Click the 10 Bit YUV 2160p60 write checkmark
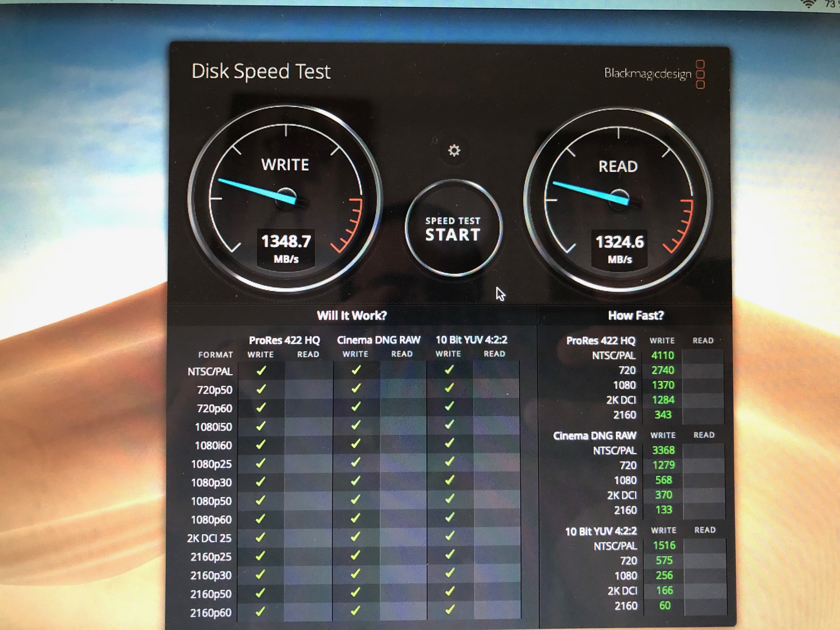 pyautogui.click(x=450, y=610)
